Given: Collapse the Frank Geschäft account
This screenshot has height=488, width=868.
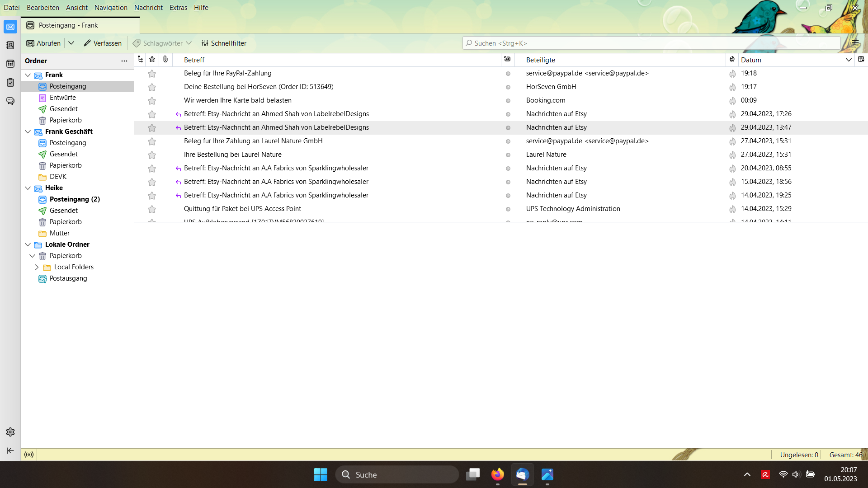Looking at the screenshot, I should 28,131.
